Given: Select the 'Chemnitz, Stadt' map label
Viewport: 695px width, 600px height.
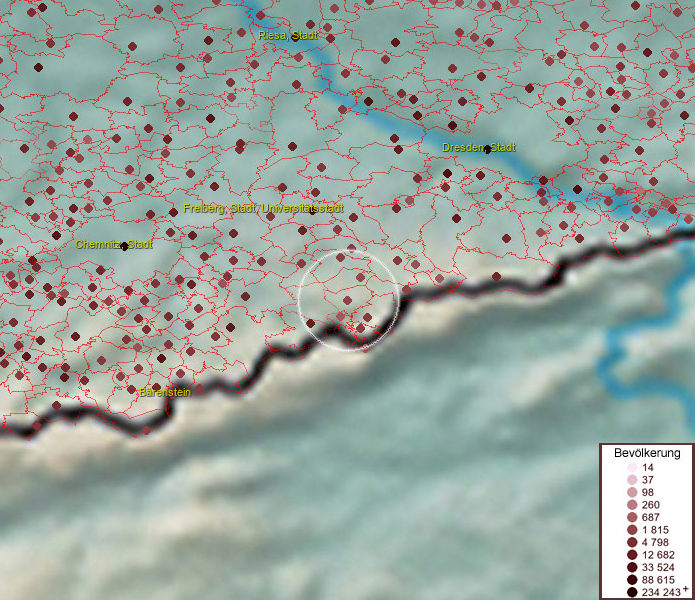Looking at the screenshot, I should (x=113, y=244).
